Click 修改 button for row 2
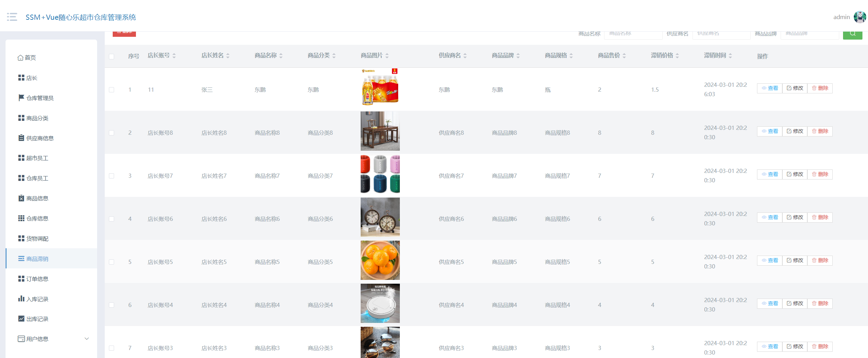This screenshot has width=868, height=358. pos(794,131)
